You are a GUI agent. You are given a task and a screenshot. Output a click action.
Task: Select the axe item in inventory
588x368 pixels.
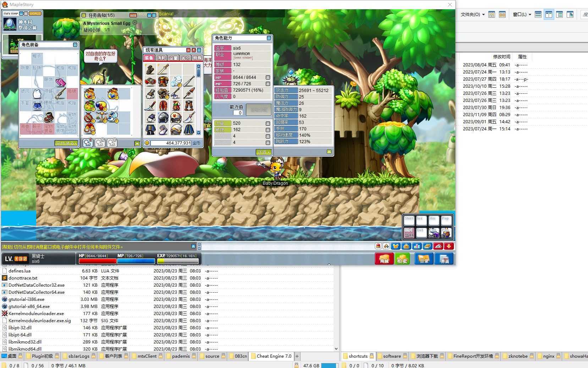coord(176,93)
